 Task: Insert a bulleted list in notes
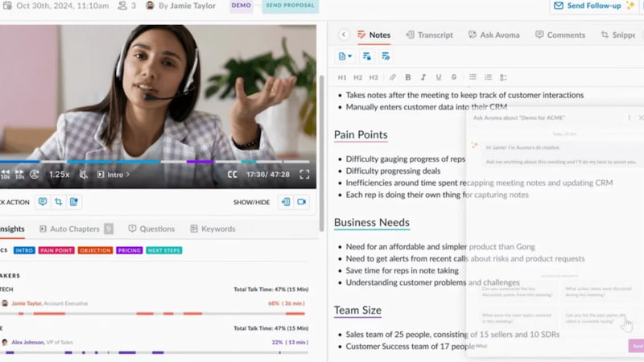click(473, 77)
